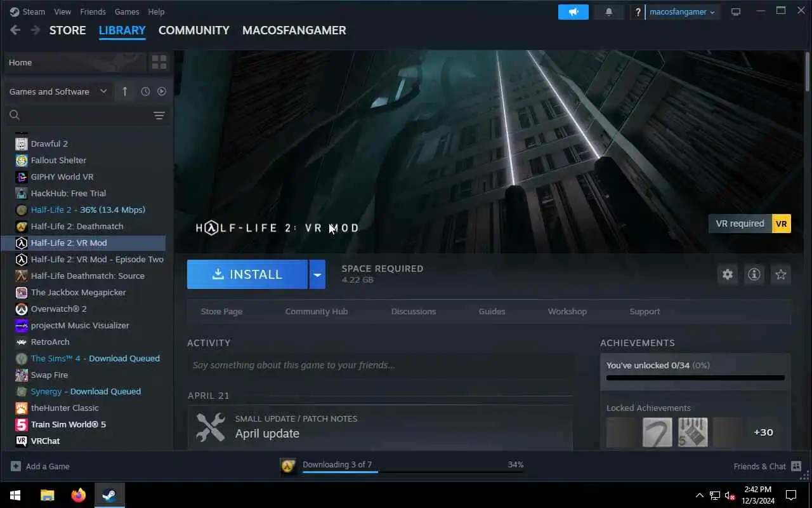
Task: Open the Games menu
Action: pyautogui.click(x=127, y=11)
